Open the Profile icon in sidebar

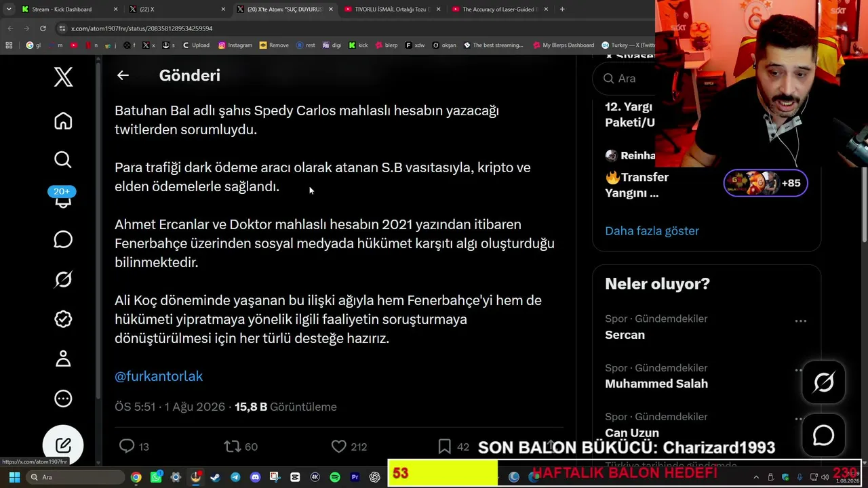(63, 359)
